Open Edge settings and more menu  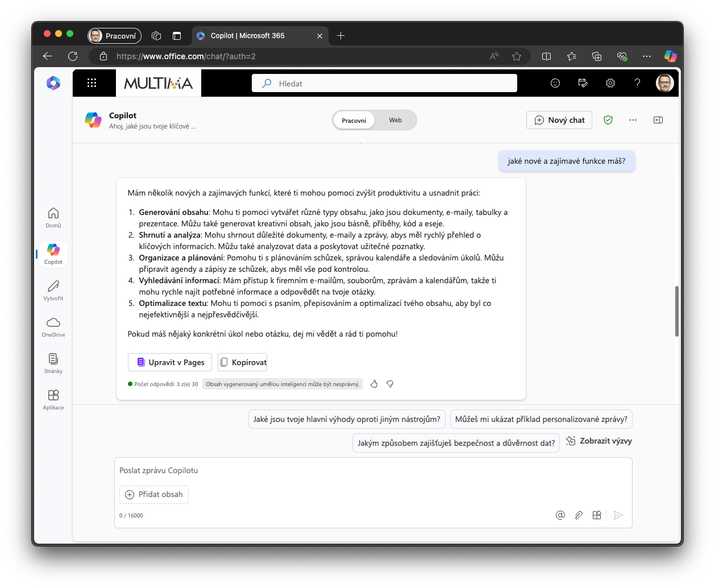pyautogui.click(x=647, y=56)
